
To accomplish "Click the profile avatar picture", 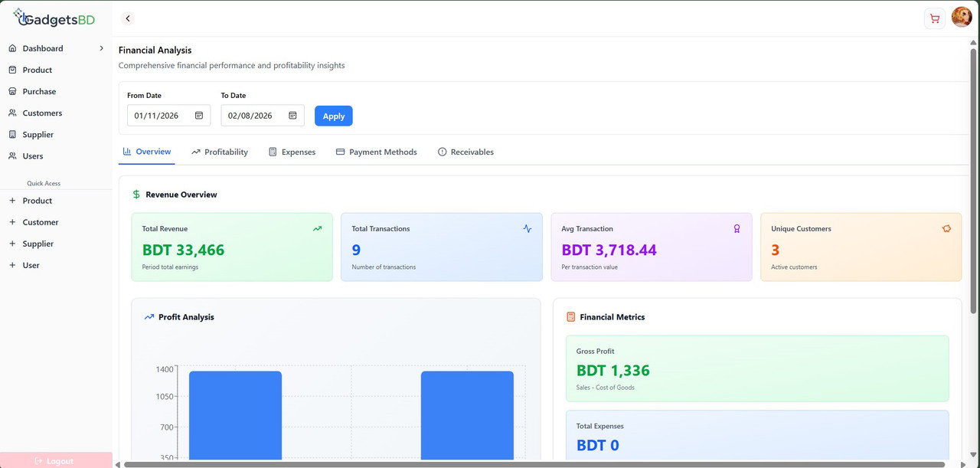I will [962, 16].
